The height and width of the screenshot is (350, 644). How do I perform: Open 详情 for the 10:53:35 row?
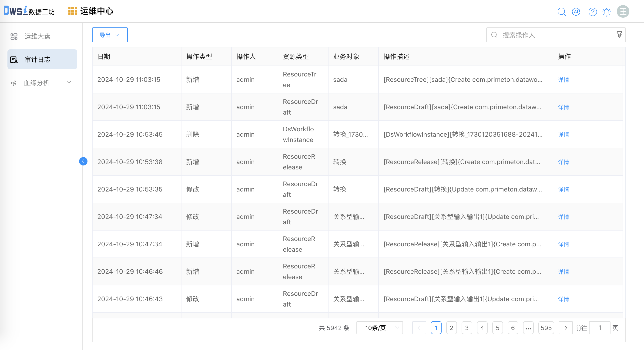coord(563,189)
